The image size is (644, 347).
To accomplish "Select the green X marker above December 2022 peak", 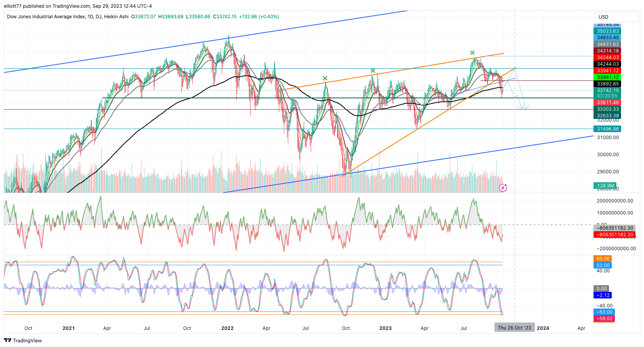I will click(373, 71).
